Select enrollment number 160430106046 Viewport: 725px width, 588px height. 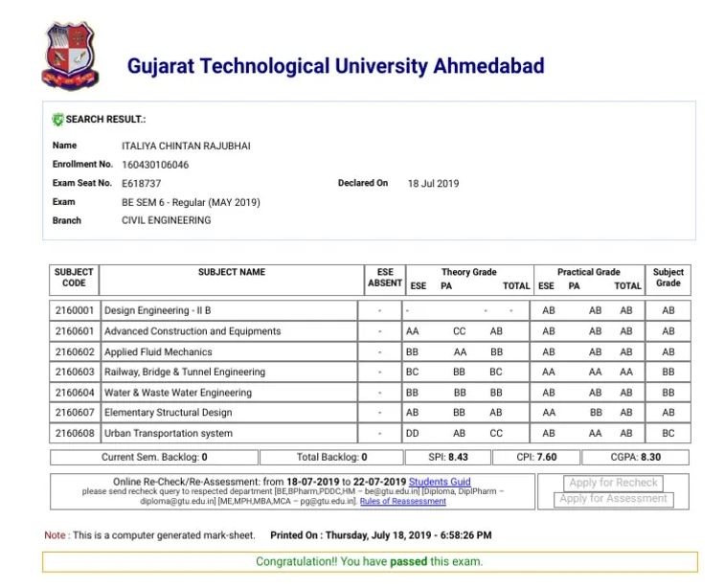(155, 165)
